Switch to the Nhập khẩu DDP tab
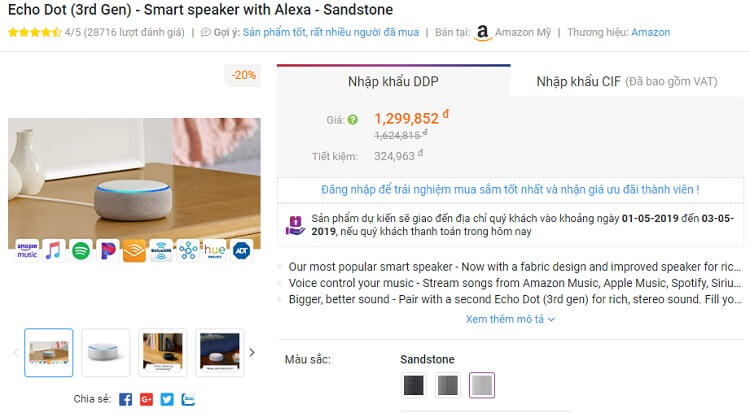750x413 pixels. click(x=393, y=81)
